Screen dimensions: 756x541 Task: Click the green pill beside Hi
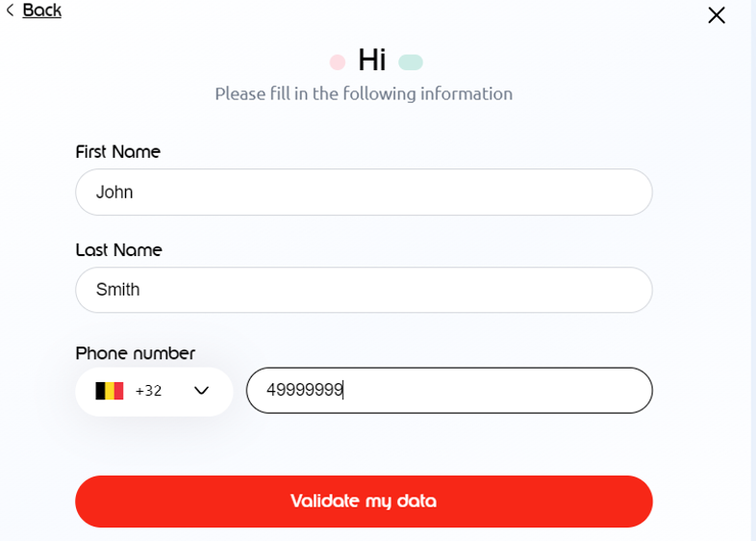(411, 63)
